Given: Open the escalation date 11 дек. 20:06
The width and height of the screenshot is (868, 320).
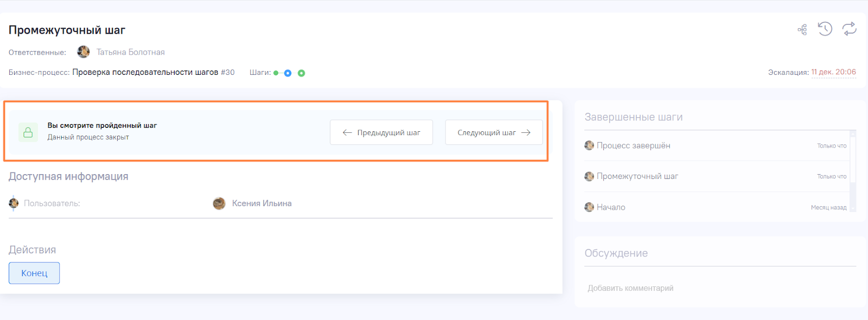Looking at the screenshot, I should [834, 72].
